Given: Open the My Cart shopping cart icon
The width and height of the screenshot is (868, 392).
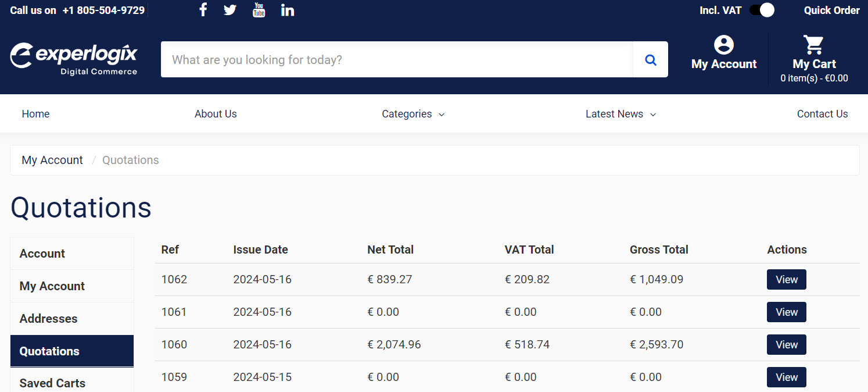Looking at the screenshot, I should pos(813,45).
